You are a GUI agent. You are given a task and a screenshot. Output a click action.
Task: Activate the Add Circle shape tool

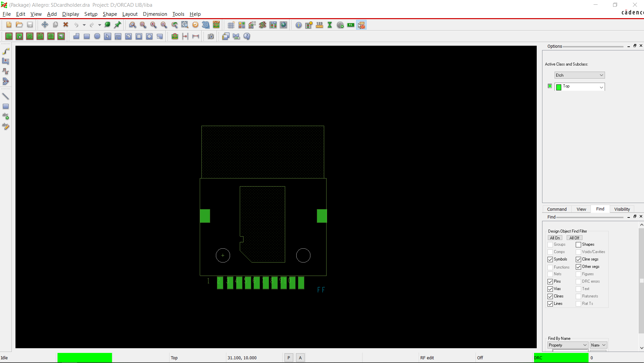[97, 36]
